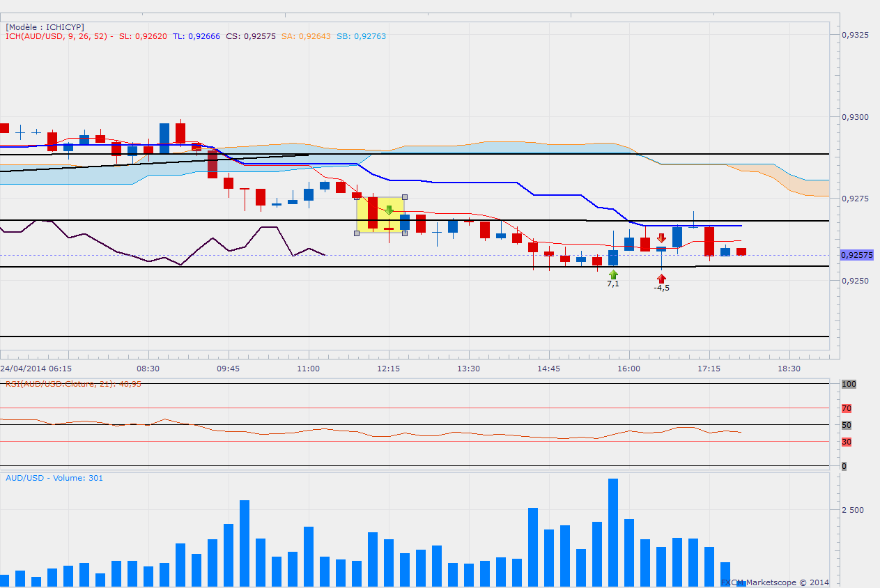Click the 09:45 time axis label
The image size is (880, 588).
tap(228, 368)
